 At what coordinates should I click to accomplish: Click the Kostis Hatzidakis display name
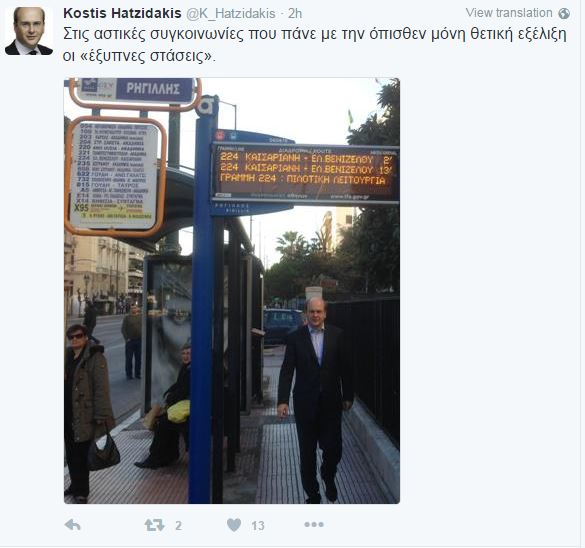click(x=122, y=13)
